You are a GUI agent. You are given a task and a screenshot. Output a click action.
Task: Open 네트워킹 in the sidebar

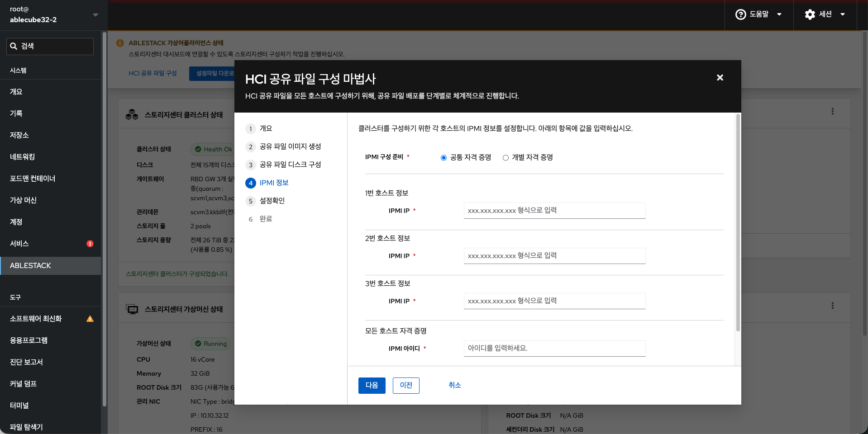(22, 157)
